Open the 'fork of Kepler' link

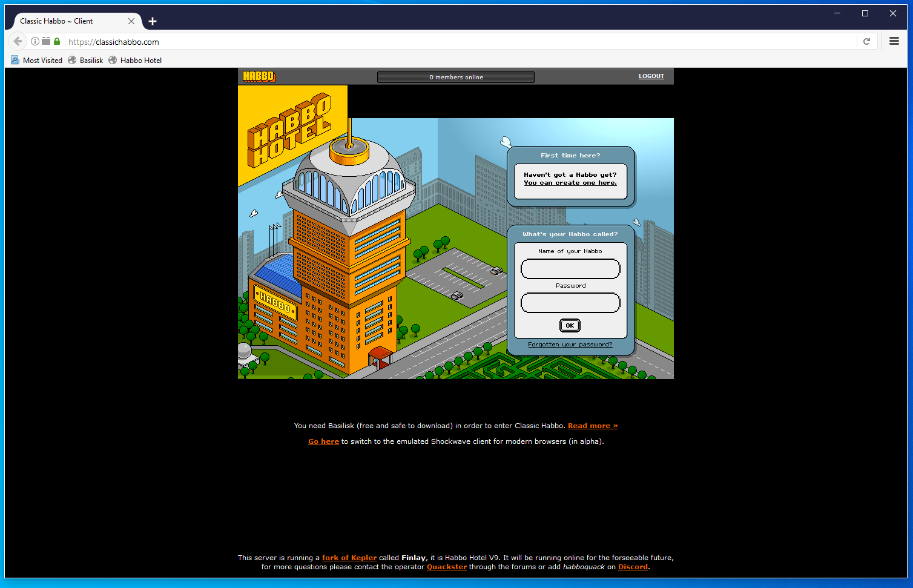tap(349, 558)
